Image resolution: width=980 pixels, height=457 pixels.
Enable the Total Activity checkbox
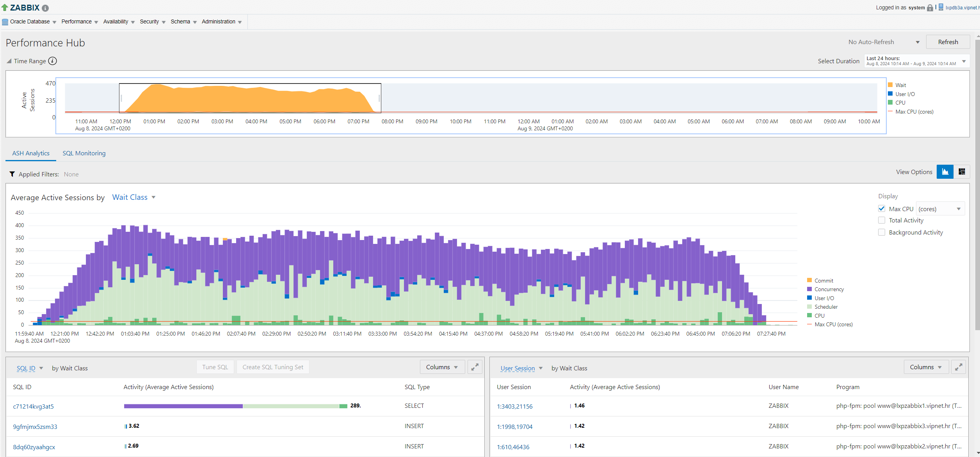(x=882, y=220)
